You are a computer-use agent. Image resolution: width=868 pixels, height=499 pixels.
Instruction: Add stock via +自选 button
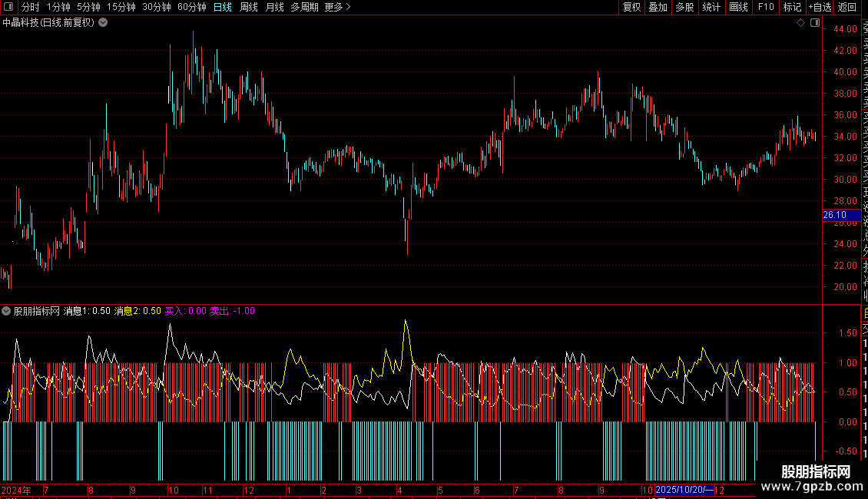click(x=820, y=7)
